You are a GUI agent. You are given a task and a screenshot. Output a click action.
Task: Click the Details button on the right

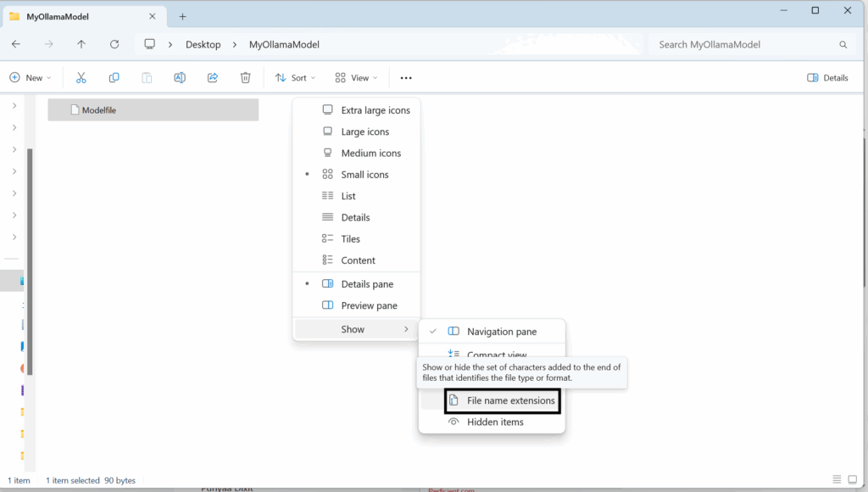[x=826, y=77]
